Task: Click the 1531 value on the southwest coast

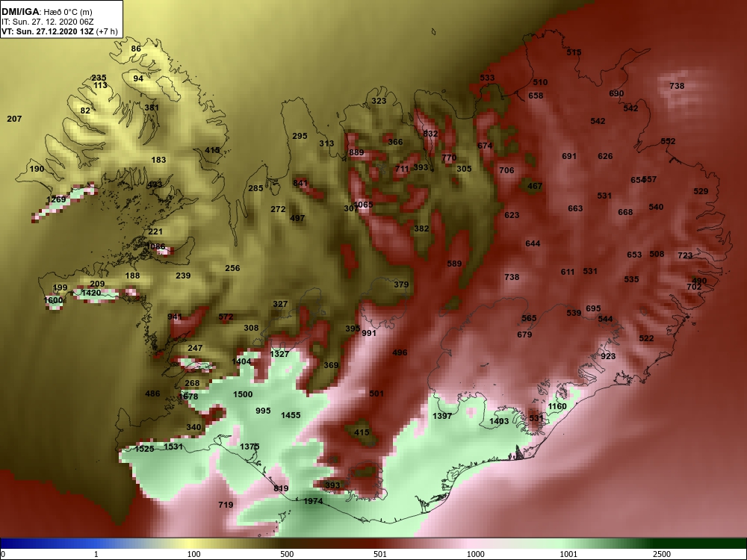Action: click(x=173, y=447)
